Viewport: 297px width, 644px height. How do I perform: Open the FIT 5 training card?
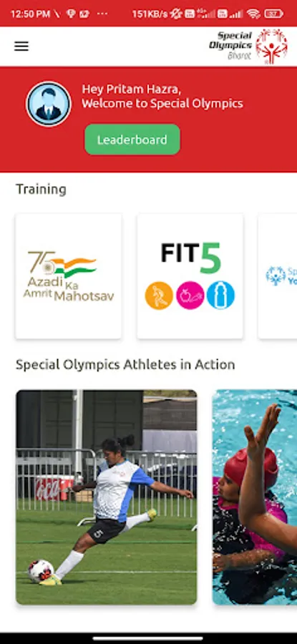click(190, 276)
